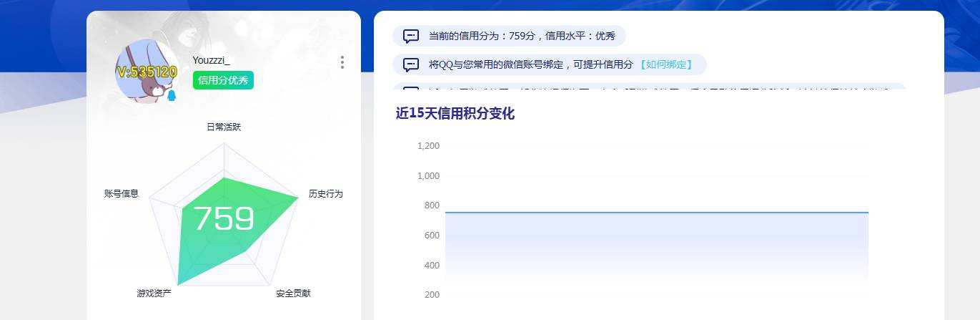Click the blue QQ badge on avatar
980x320 pixels.
pyautogui.click(x=172, y=95)
